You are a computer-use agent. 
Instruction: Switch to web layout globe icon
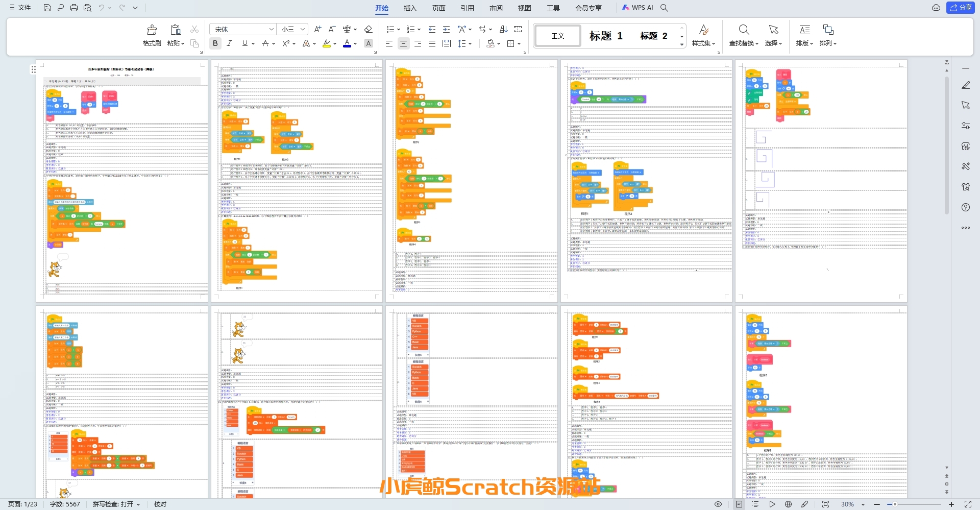[788, 504]
